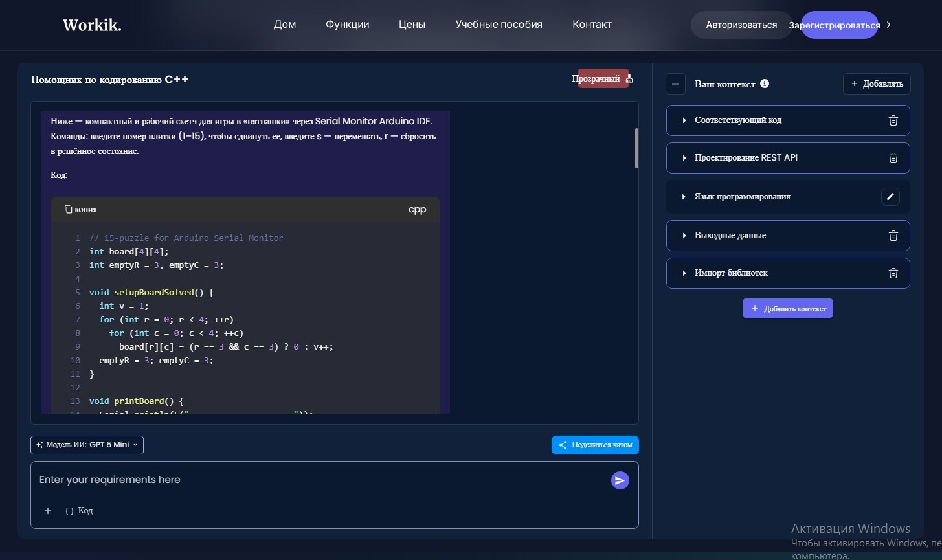Click the info icon beside Ваш контекст
Viewport: 942px width, 560px height.
coord(765,84)
